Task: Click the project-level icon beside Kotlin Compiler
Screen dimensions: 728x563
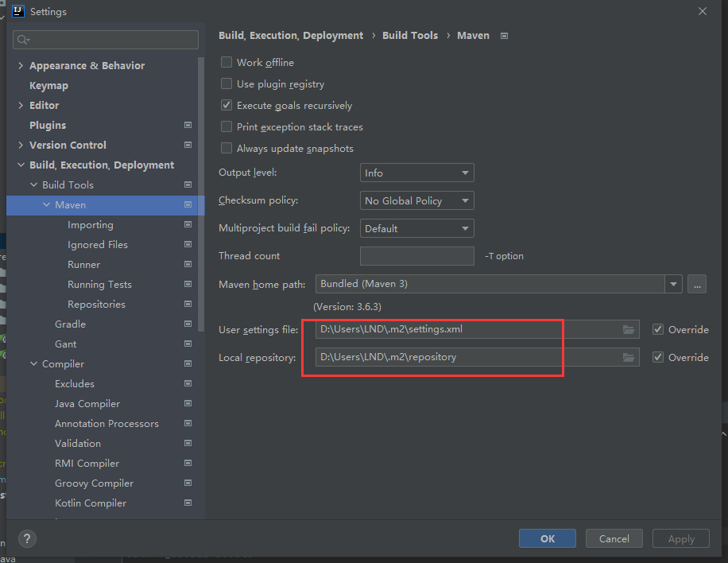Action: [188, 503]
